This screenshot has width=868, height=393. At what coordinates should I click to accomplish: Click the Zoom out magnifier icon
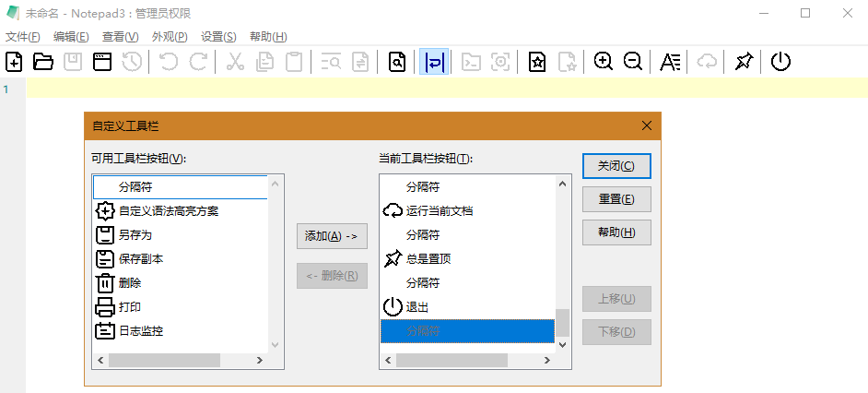[x=633, y=62]
